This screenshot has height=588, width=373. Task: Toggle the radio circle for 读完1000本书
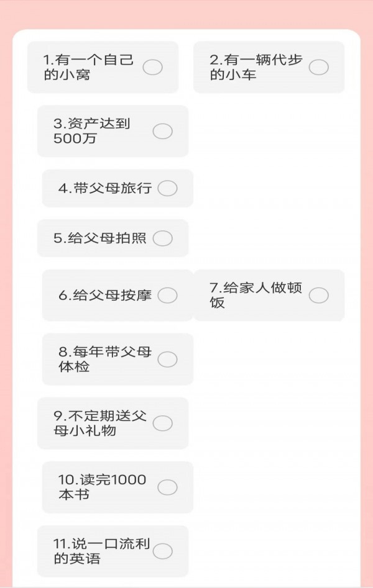point(167,487)
